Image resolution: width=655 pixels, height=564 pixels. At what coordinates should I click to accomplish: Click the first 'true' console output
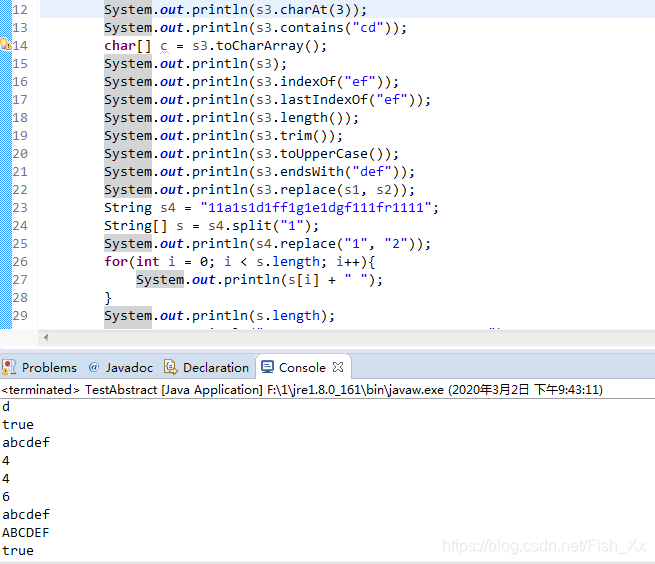tap(18, 424)
